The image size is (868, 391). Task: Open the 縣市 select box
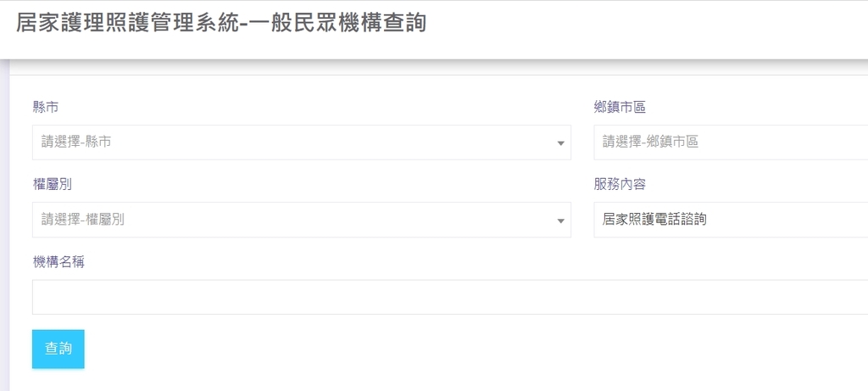[301, 142]
